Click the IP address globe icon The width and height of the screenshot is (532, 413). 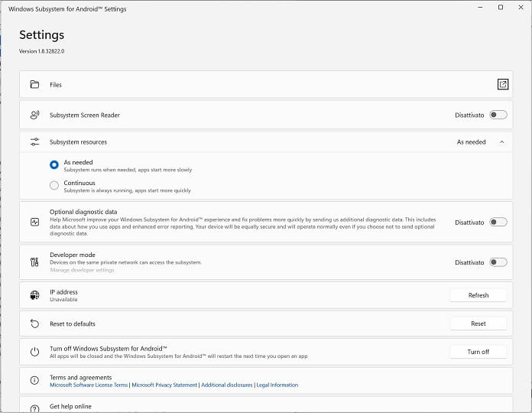[34, 295]
